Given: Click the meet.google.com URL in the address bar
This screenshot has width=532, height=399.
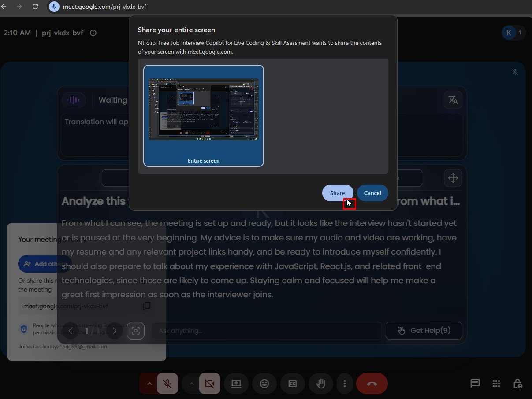Looking at the screenshot, I should pos(105,7).
